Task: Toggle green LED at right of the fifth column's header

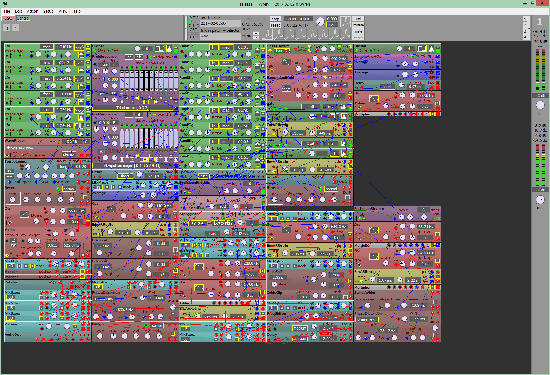Action: tap(438, 51)
